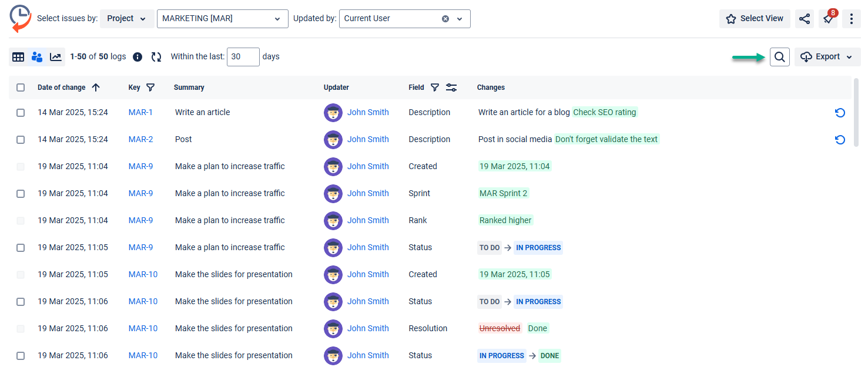868x367 pixels.
Task: Open the Field column settings sliders icon
Action: pyautogui.click(x=451, y=87)
